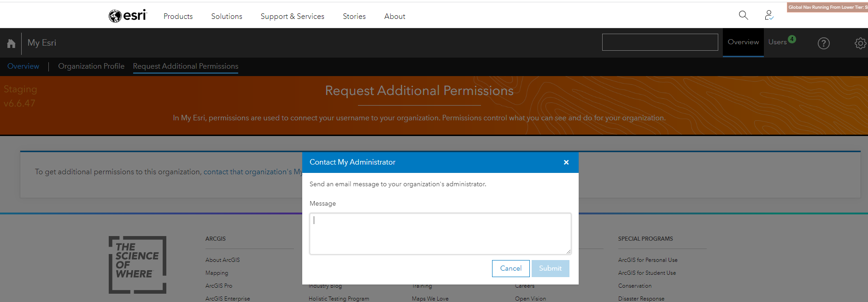Open Disaster Response footer link

[641, 299]
